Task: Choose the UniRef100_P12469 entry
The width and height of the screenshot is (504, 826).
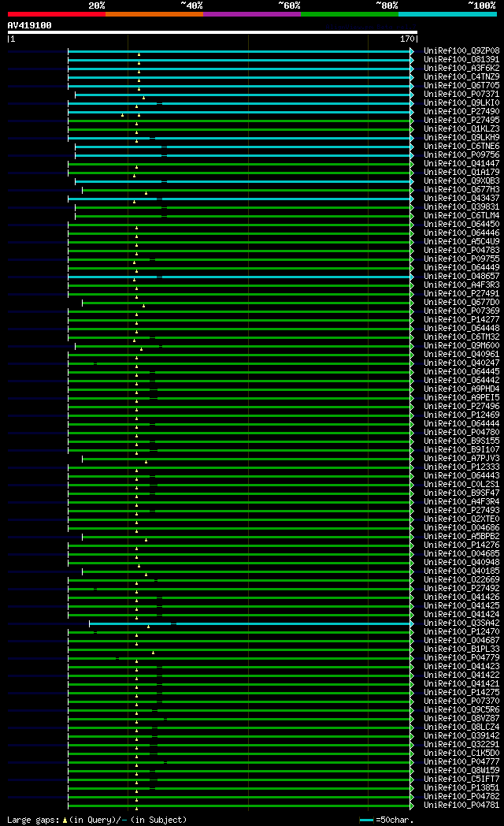Action: tap(462, 415)
